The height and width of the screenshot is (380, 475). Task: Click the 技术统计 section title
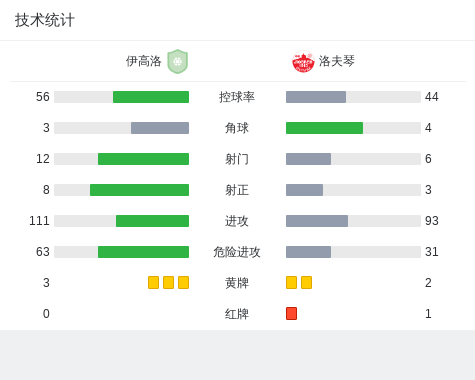click(x=45, y=20)
